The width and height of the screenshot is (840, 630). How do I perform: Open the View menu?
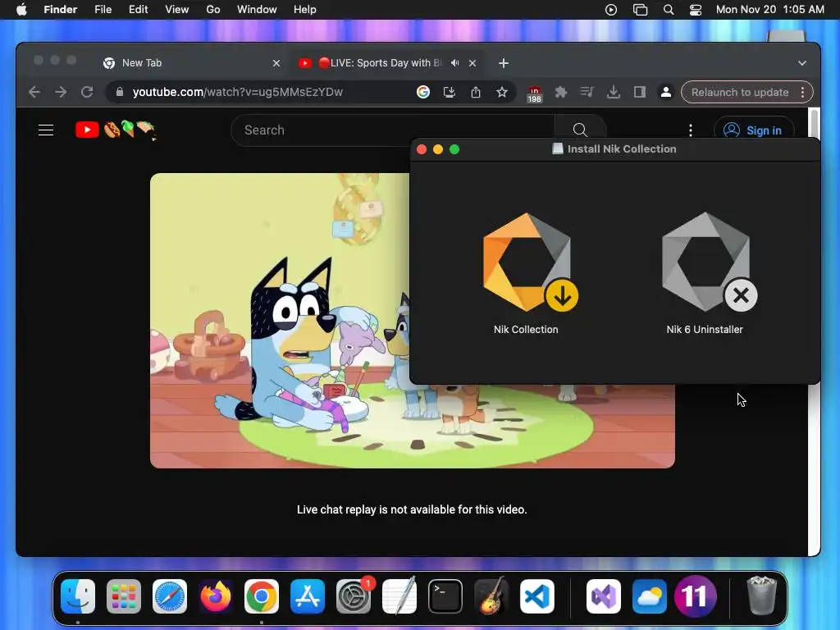pyautogui.click(x=177, y=10)
